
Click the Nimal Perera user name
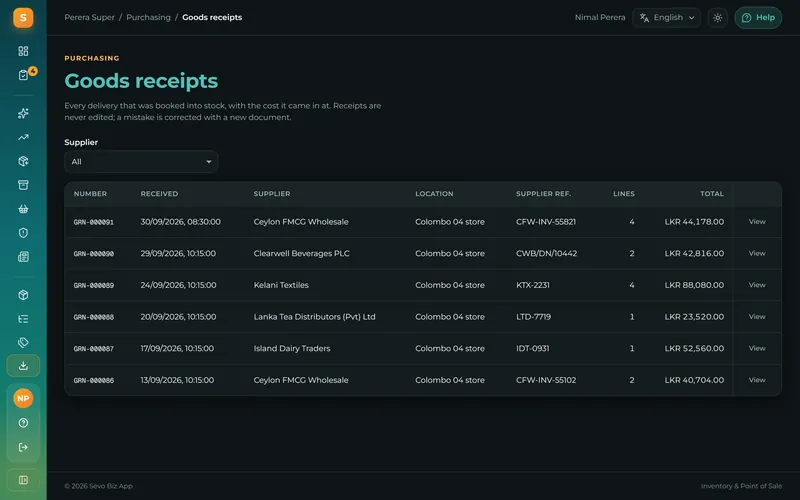coord(599,17)
